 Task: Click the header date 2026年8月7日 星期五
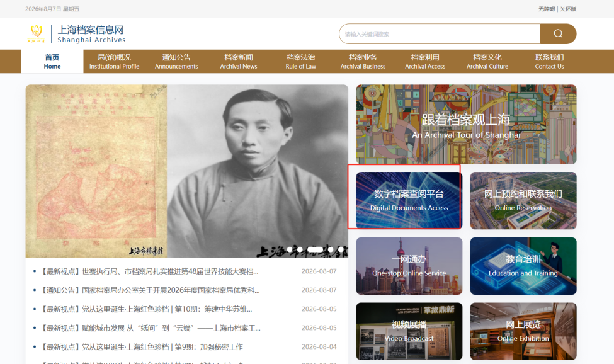click(52, 9)
